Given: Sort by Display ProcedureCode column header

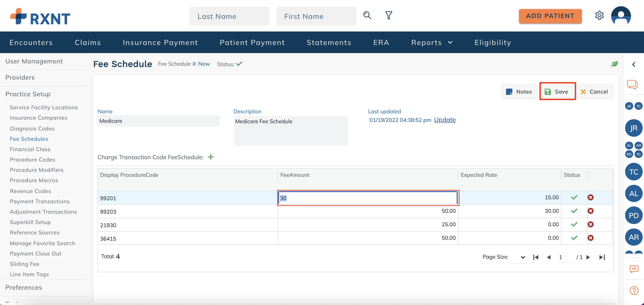Looking at the screenshot, I should tap(129, 175).
